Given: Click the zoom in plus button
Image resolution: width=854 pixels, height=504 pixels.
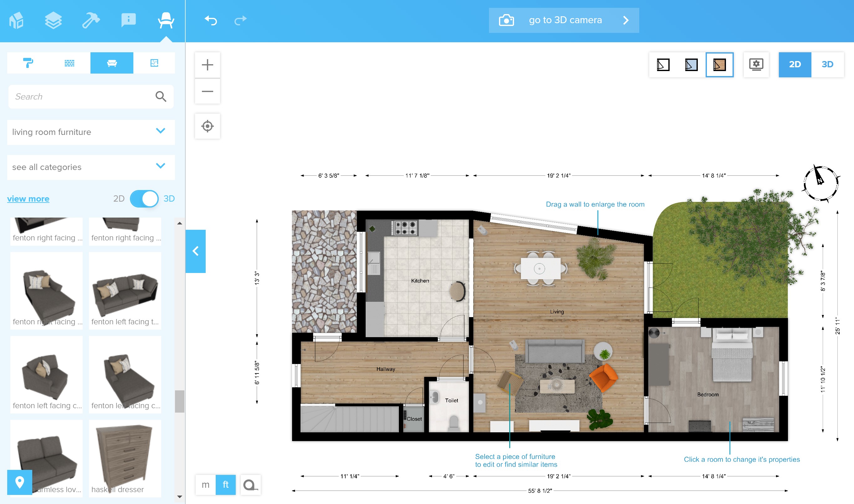Looking at the screenshot, I should (x=208, y=64).
